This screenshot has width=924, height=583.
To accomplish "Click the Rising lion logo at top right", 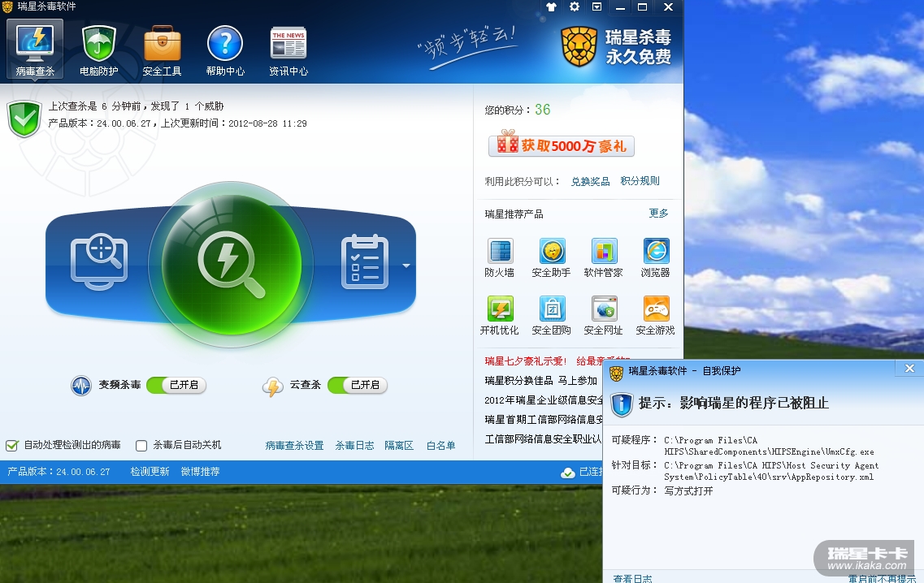I will coord(579,46).
